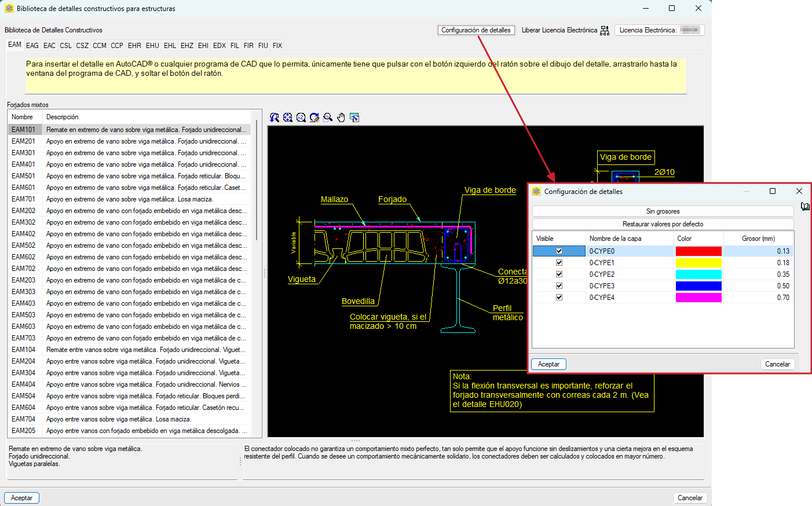Click the redraw icon with pencil
812x506 pixels.
314,118
